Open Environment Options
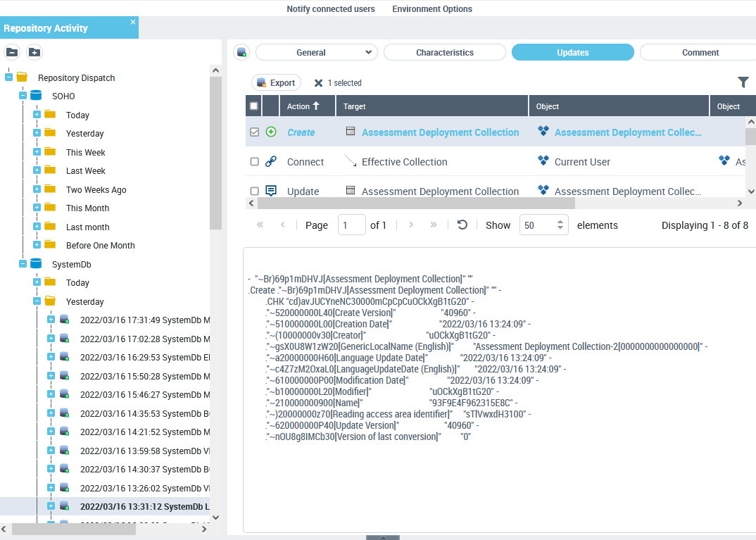756x540 pixels. click(432, 9)
